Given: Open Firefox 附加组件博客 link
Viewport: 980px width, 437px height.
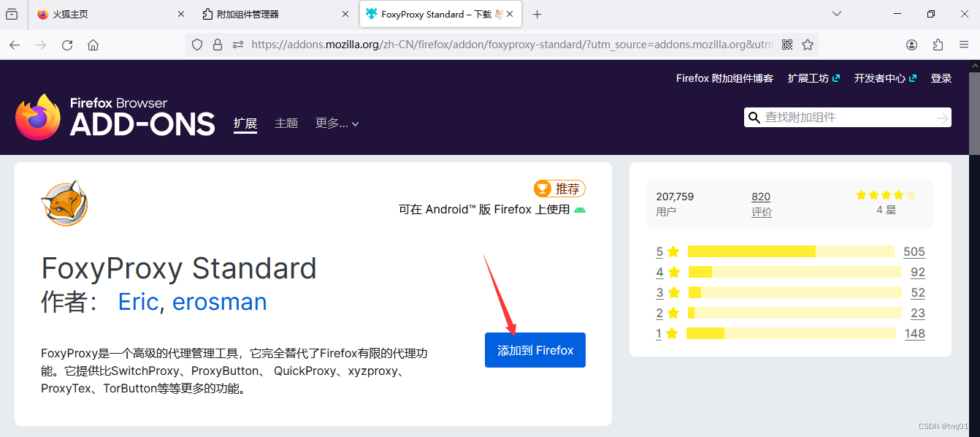Looking at the screenshot, I should pos(724,78).
